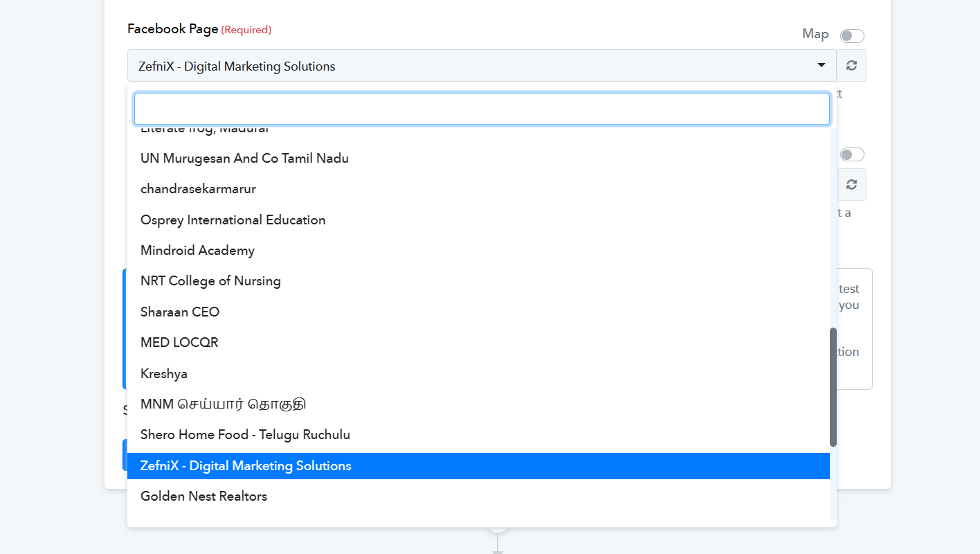The height and width of the screenshot is (554, 980).
Task: Pick Osprey International Education from list
Action: [x=478, y=220]
